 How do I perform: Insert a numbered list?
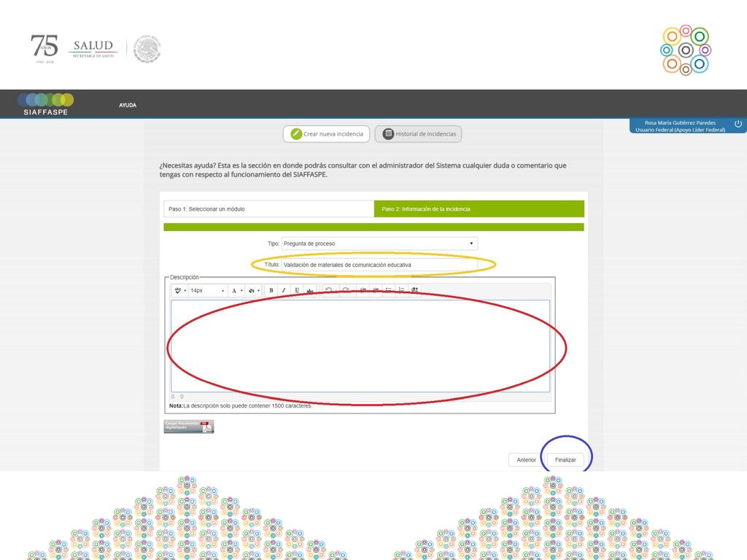tap(401, 290)
